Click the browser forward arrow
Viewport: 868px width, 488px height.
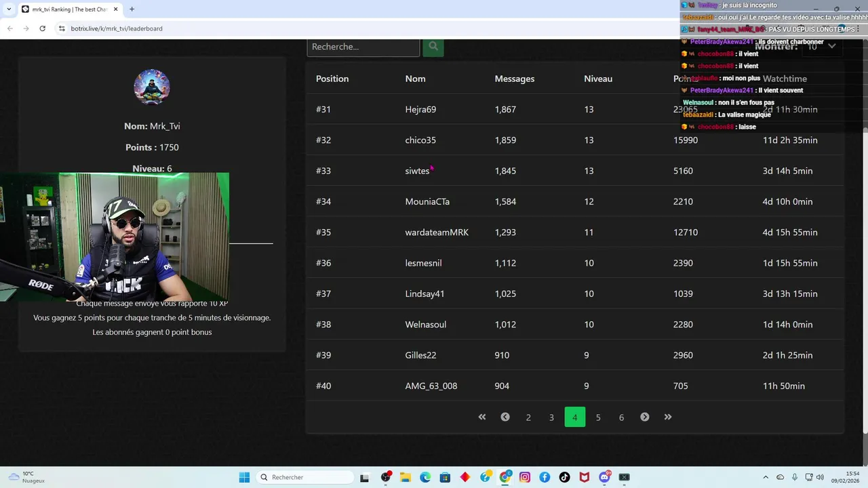click(x=26, y=28)
